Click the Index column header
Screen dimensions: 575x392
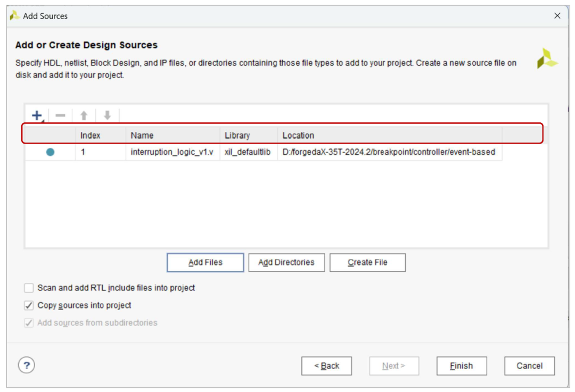click(91, 136)
